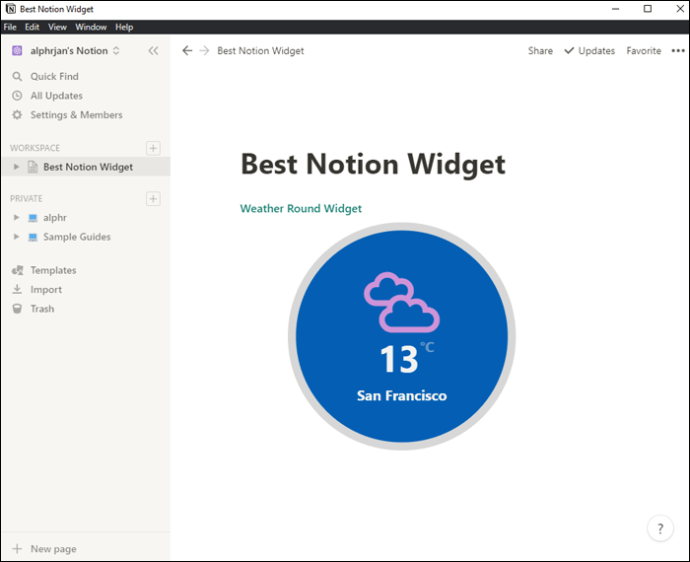The height and width of the screenshot is (562, 690).
Task: Click the Trash bin icon
Action: (17, 309)
